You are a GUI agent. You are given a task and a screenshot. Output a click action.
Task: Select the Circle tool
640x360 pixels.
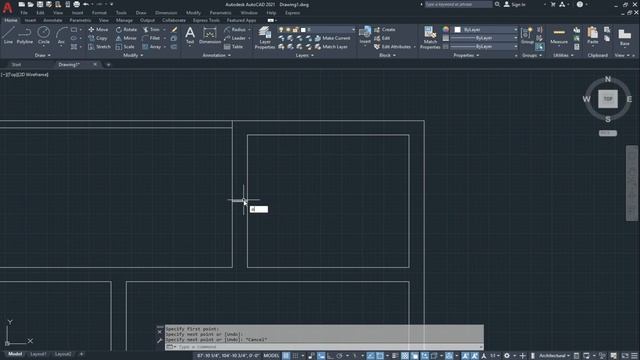click(x=44, y=35)
